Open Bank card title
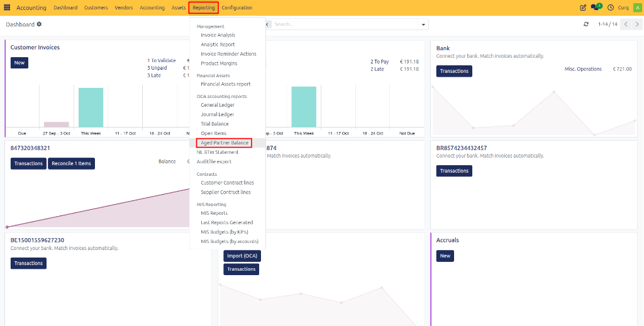The width and height of the screenshot is (644, 326). tap(443, 48)
